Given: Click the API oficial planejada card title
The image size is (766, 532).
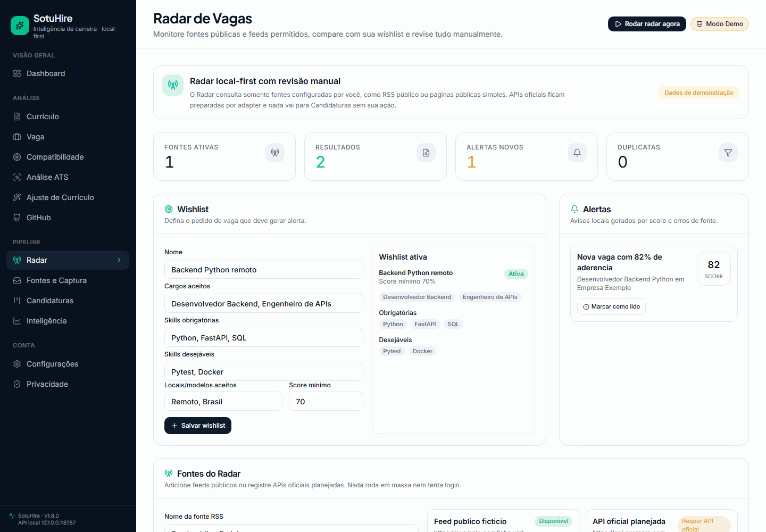Looking at the screenshot, I should (x=629, y=521).
